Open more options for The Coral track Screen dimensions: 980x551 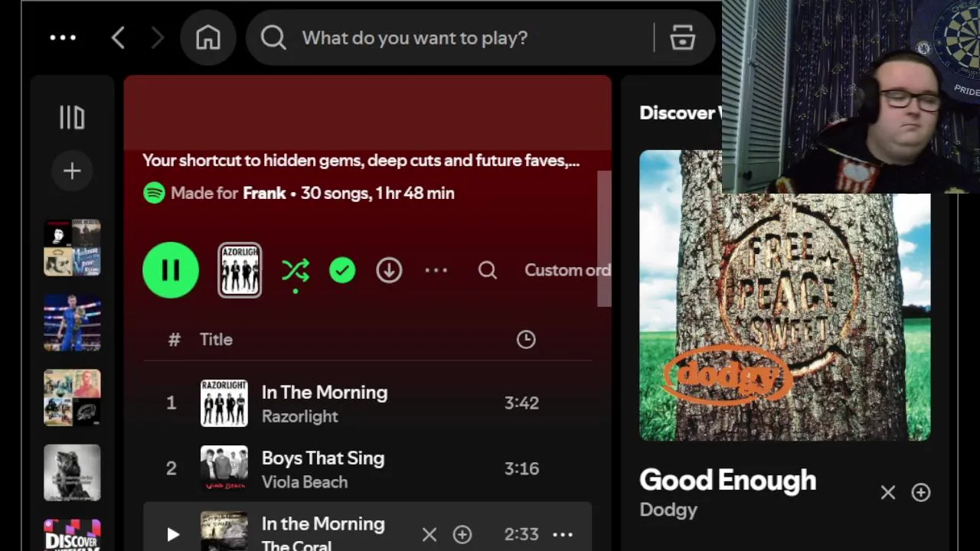coord(563,534)
